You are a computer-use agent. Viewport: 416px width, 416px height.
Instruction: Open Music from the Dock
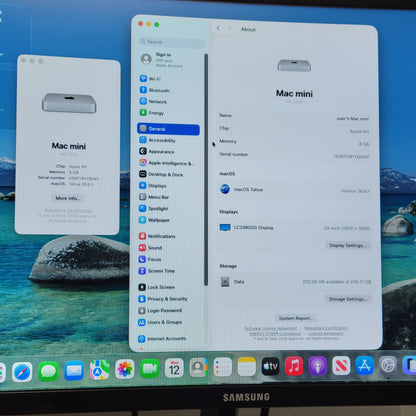[x=294, y=366]
